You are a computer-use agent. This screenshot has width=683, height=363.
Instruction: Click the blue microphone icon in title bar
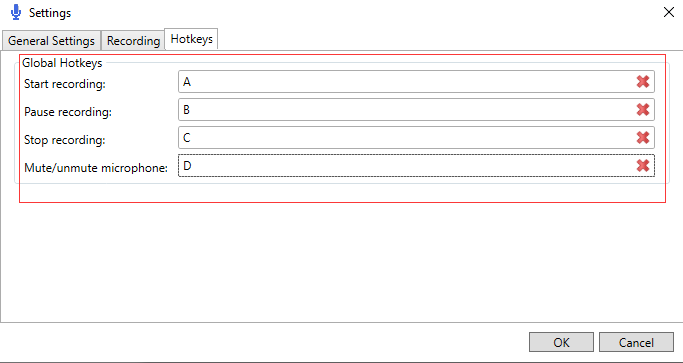[x=16, y=12]
